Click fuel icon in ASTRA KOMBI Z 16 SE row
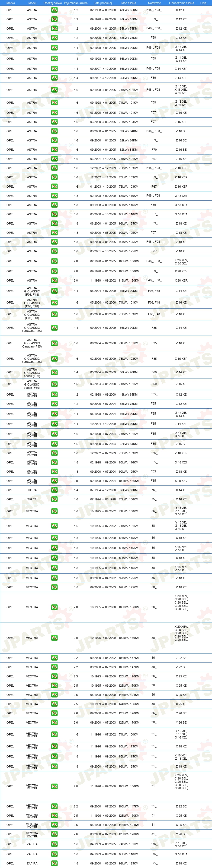 [54, 444]
